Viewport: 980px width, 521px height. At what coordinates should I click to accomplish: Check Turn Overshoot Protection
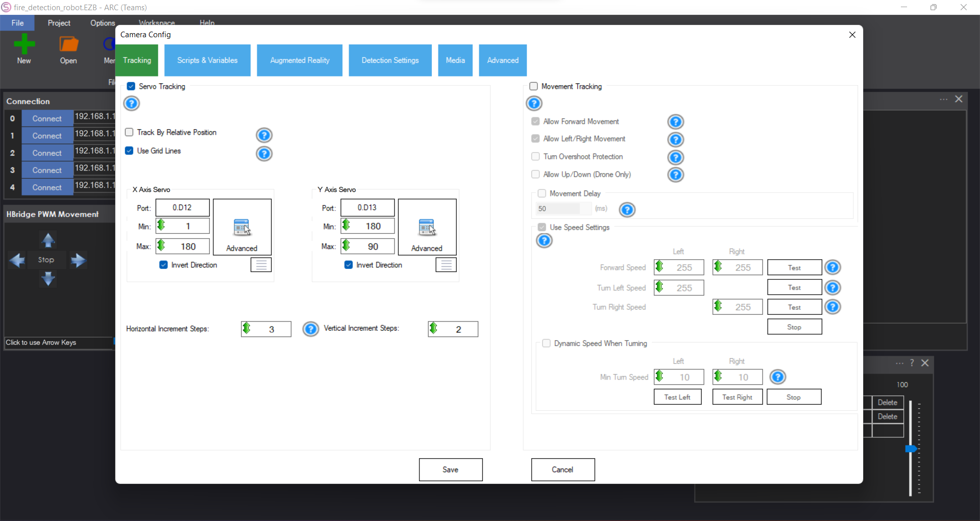click(x=535, y=156)
